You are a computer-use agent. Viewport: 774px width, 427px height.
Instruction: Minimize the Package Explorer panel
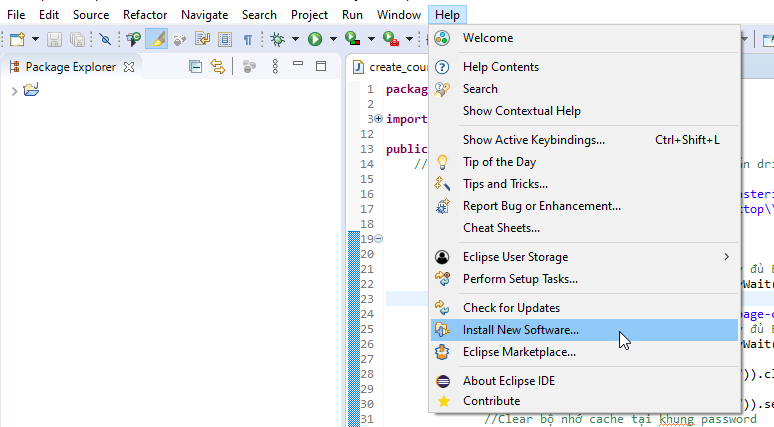click(298, 64)
